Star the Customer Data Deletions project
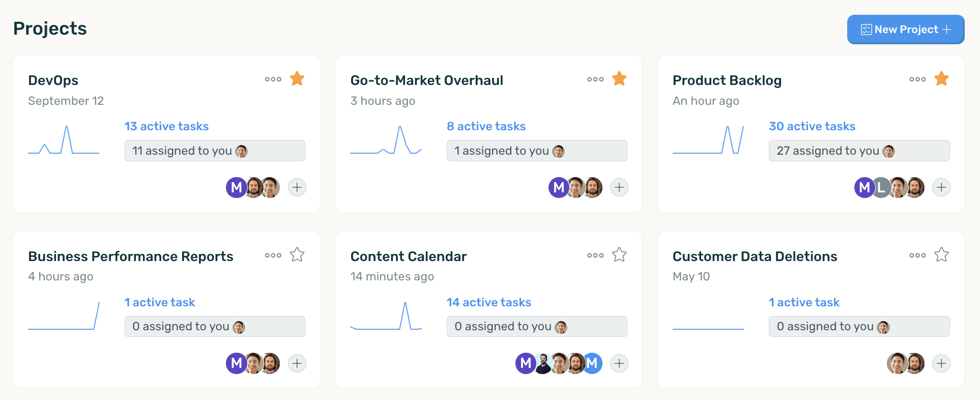The height and width of the screenshot is (400, 980). click(x=941, y=254)
